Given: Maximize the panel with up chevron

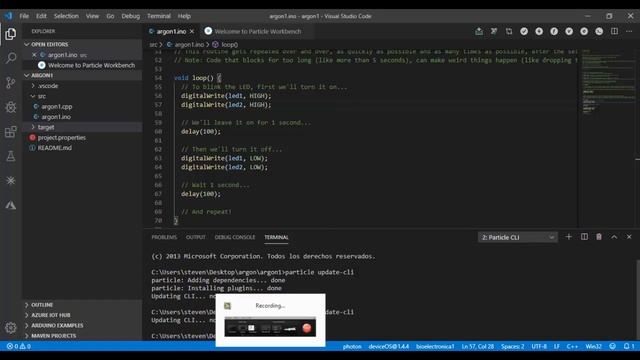Looking at the screenshot, I should tap(614, 237).
